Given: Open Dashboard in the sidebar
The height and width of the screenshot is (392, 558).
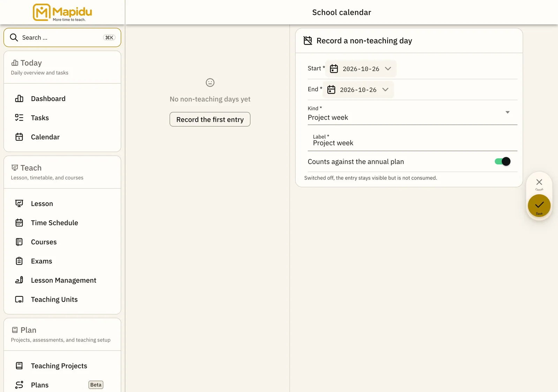Looking at the screenshot, I should pyautogui.click(x=62, y=99).
